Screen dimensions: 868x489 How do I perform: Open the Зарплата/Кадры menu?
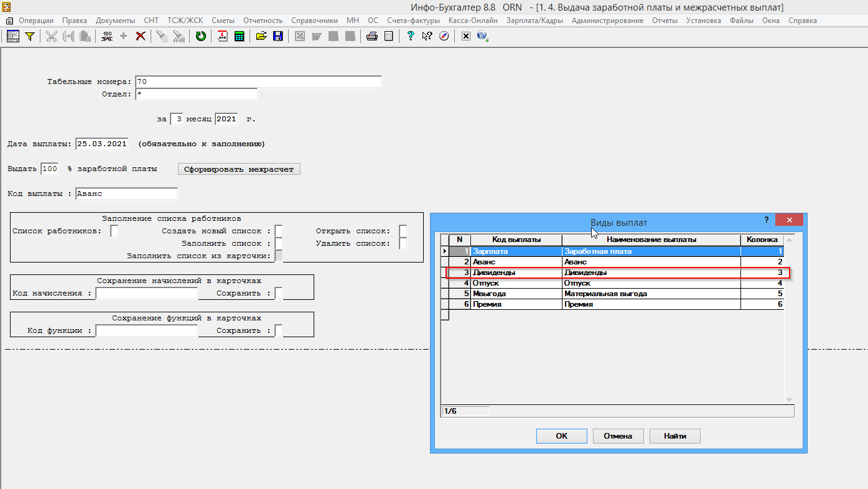pyautogui.click(x=534, y=21)
